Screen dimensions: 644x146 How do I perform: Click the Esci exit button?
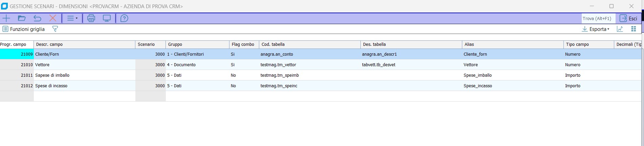coord(628,18)
